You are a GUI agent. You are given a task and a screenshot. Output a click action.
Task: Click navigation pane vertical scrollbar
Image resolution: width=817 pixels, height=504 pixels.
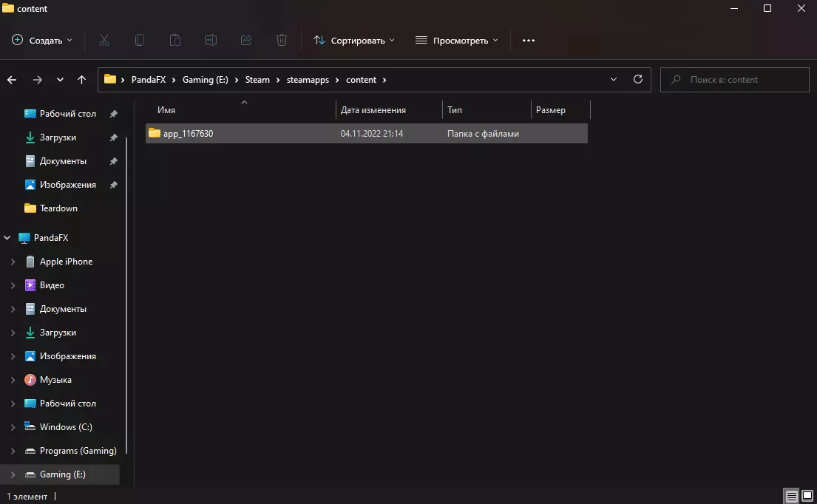point(126,296)
